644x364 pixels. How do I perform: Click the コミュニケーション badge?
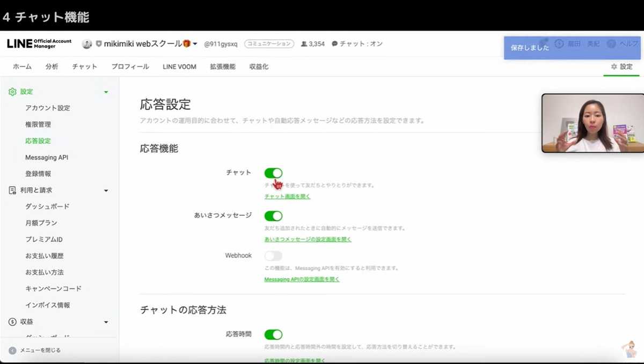point(269,44)
